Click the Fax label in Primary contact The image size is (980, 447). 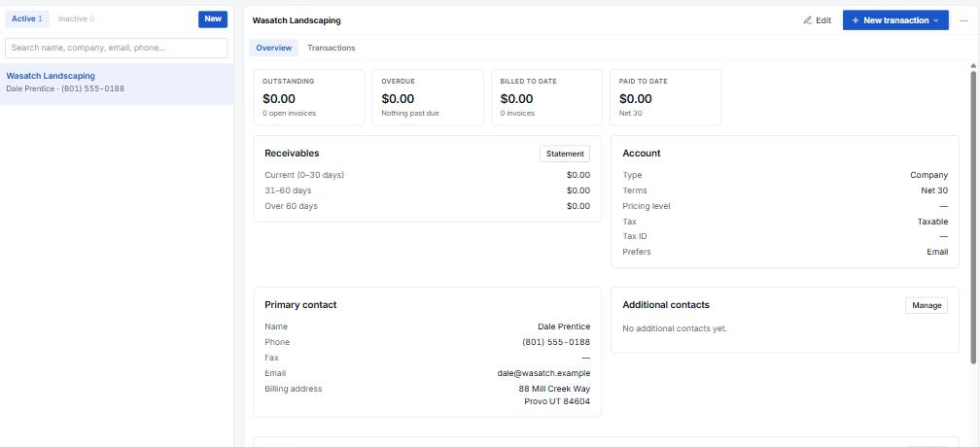tap(271, 358)
